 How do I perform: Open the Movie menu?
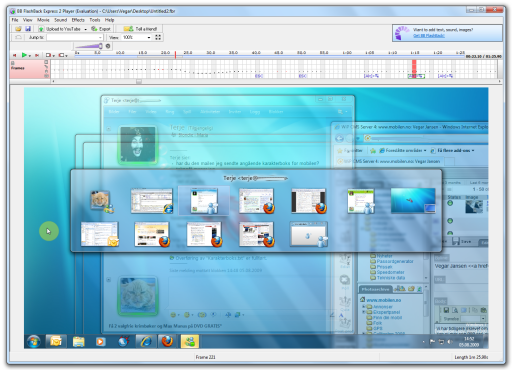(43, 20)
